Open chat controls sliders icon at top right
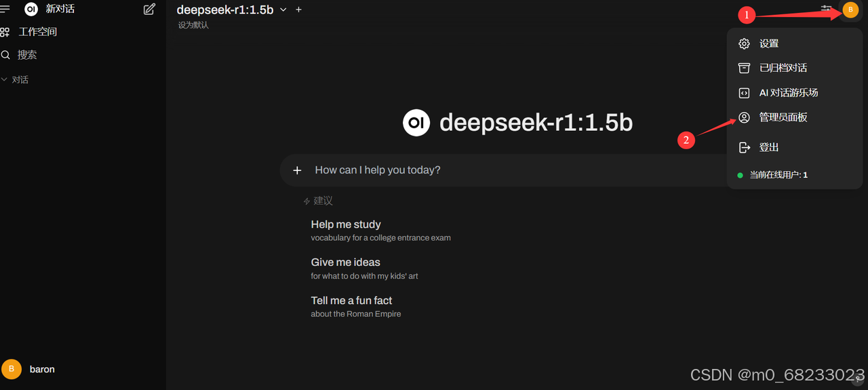 (826, 9)
